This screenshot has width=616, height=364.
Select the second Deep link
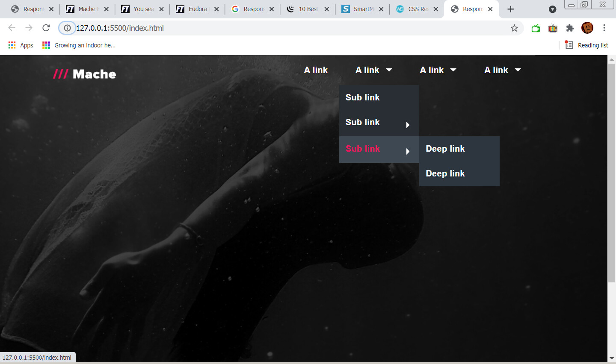(x=459, y=173)
